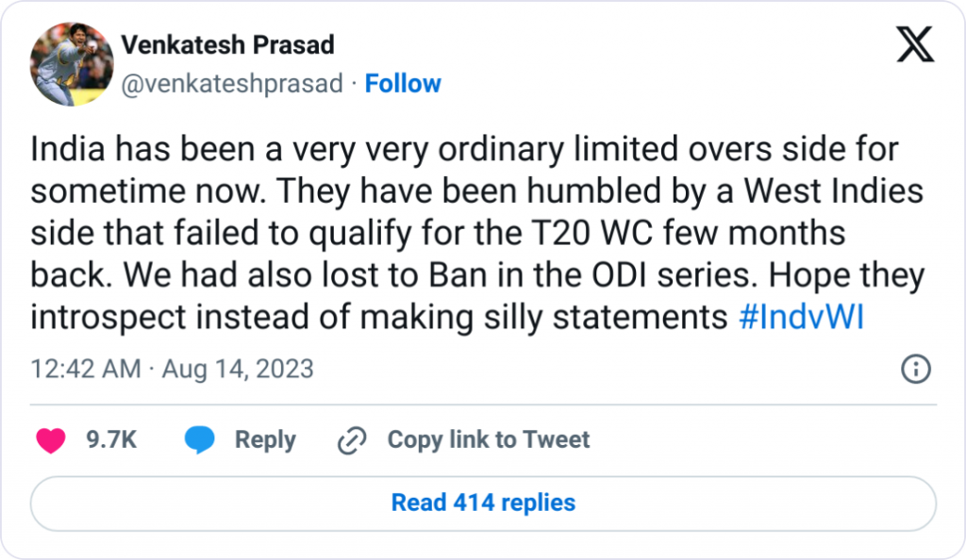Select Copy link to Tweet text

point(488,439)
